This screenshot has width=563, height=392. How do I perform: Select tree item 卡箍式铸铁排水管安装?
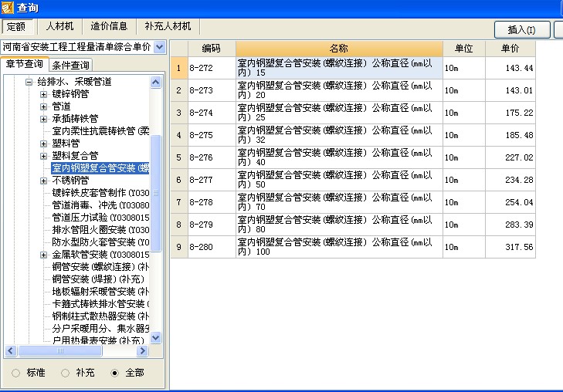(100, 304)
